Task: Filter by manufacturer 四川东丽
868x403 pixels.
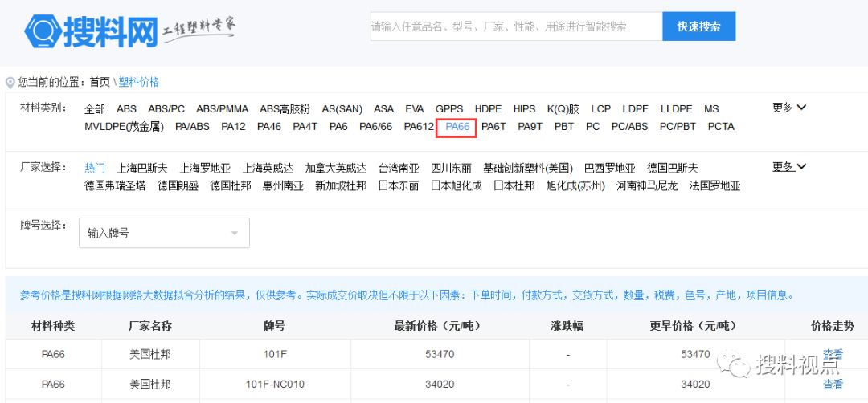Action: coord(451,168)
